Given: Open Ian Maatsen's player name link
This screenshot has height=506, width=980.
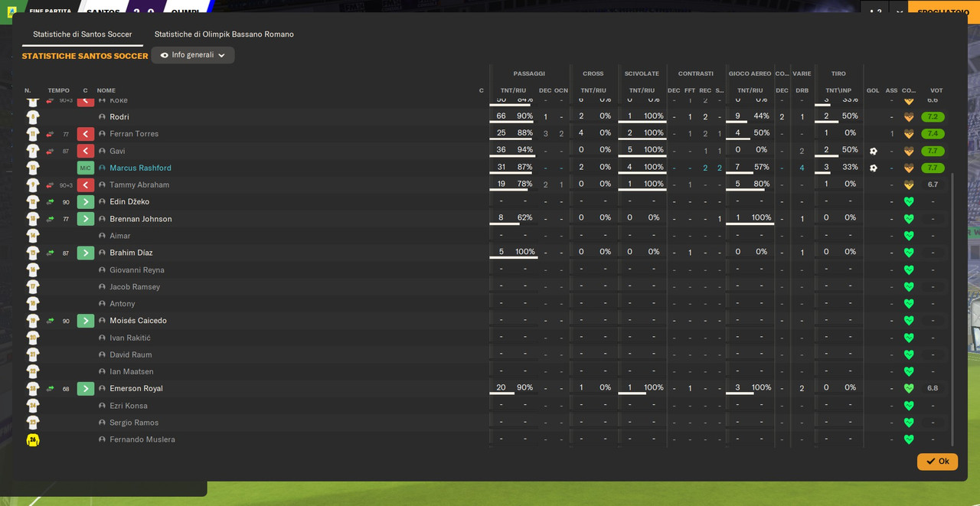Looking at the screenshot, I should click(x=132, y=372).
